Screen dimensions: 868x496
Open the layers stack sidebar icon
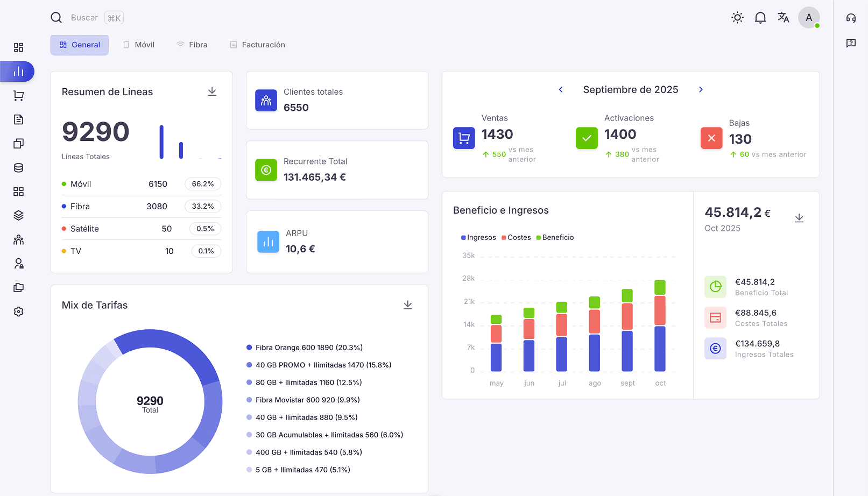[x=19, y=216]
